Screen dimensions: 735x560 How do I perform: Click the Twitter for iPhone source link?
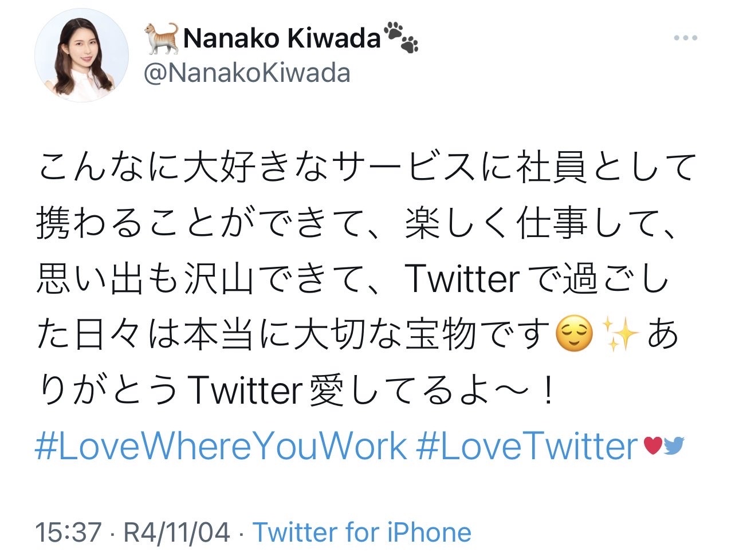(x=362, y=532)
